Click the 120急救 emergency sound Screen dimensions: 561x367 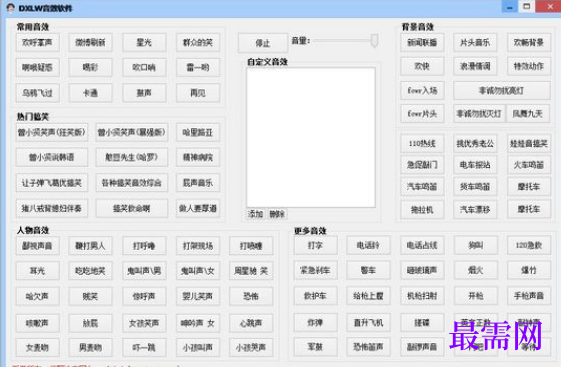point(528,245)
